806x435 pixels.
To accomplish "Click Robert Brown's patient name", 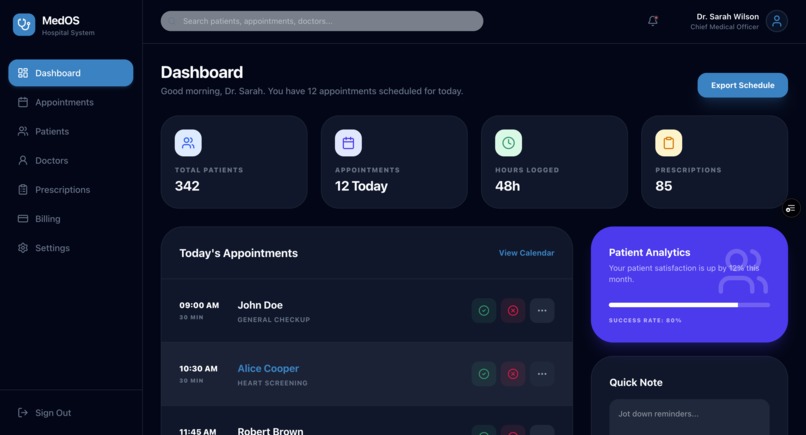I will [270, 431].
